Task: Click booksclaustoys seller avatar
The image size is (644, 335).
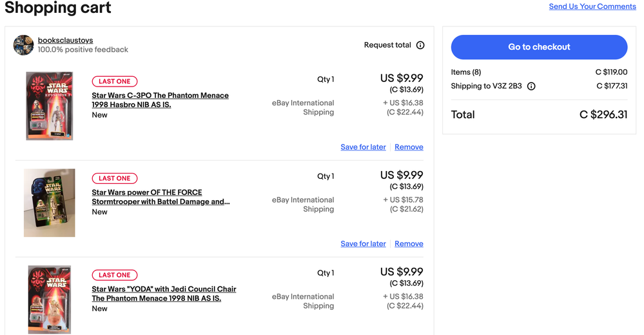Action: pos(23,45)
